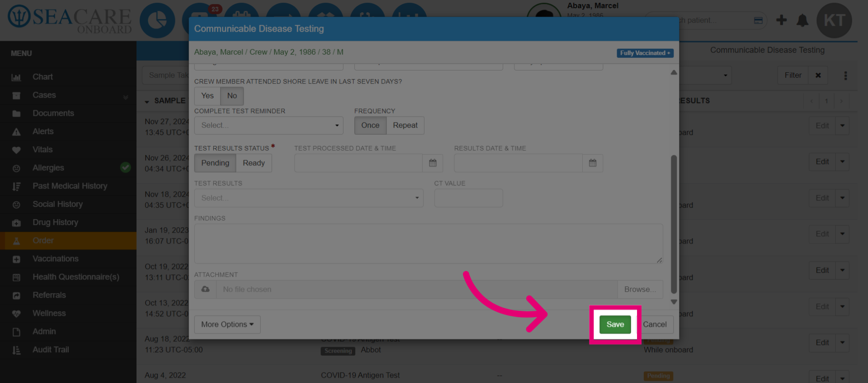This screenshot has width=868, height=383.
Task: Open Cases in the sidebar menu
Action: tap(44, 95)
